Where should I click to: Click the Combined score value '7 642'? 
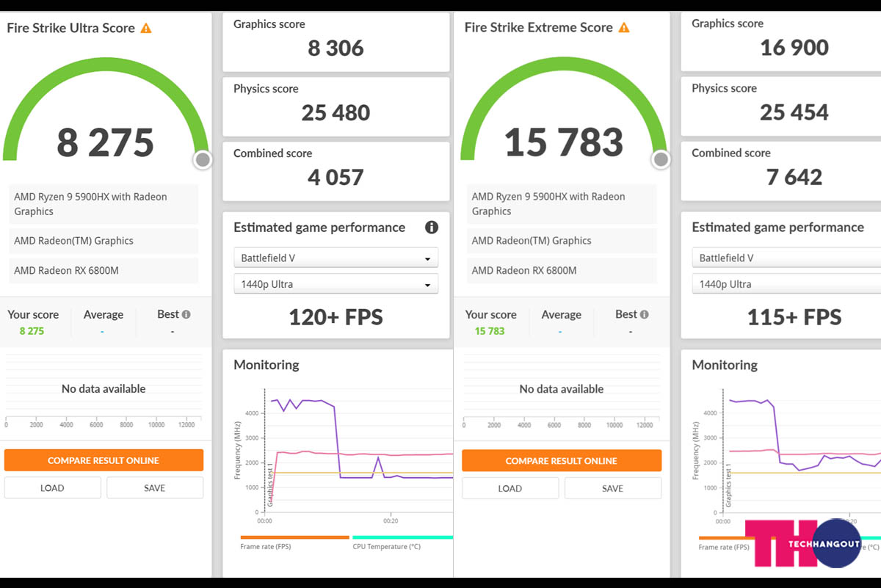794,177
